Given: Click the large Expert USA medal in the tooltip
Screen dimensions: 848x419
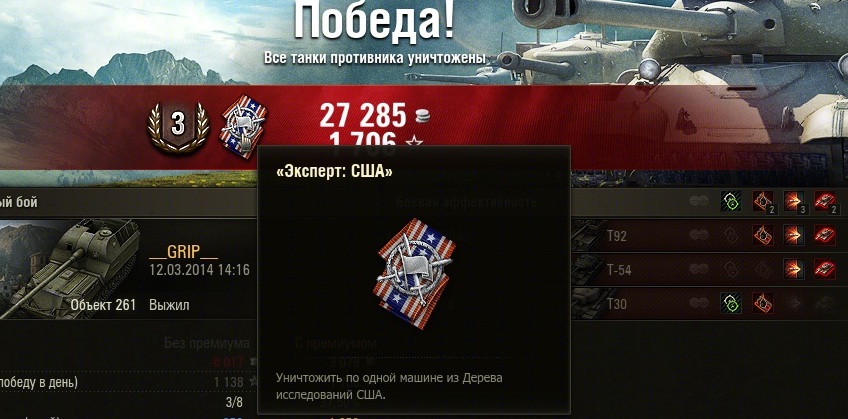Looking at the screenshot, I should [414, 274].
